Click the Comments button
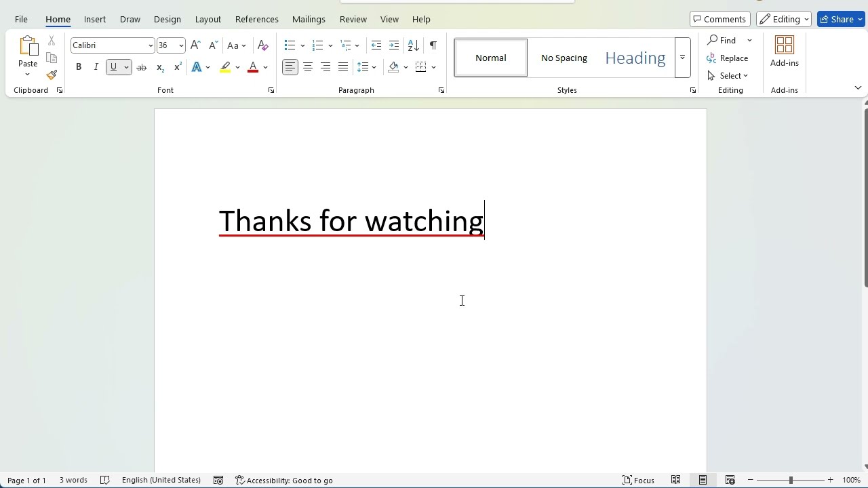The width and height of the screenshot is (868, 488). (x=720, y=19)
